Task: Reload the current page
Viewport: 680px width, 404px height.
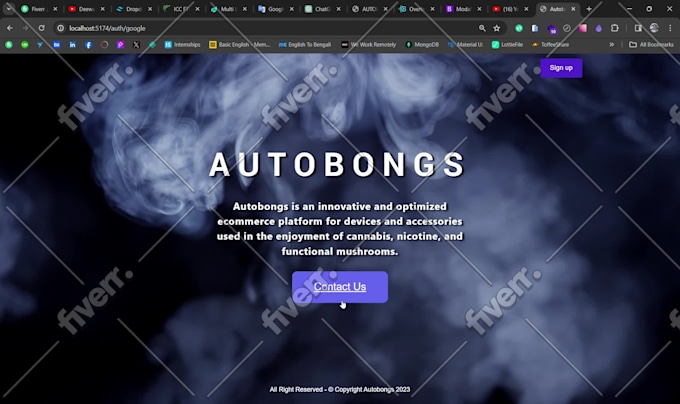Action: coord(42,28)
